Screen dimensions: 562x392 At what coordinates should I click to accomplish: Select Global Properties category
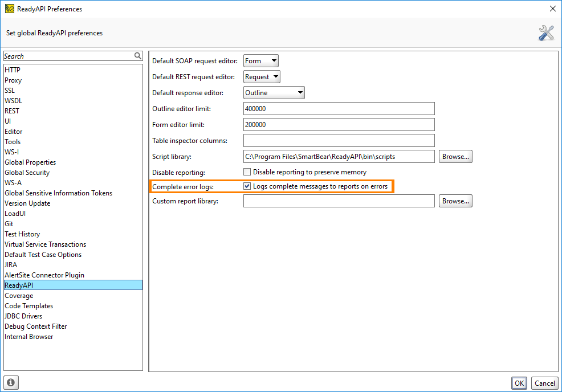pos(73,162)
